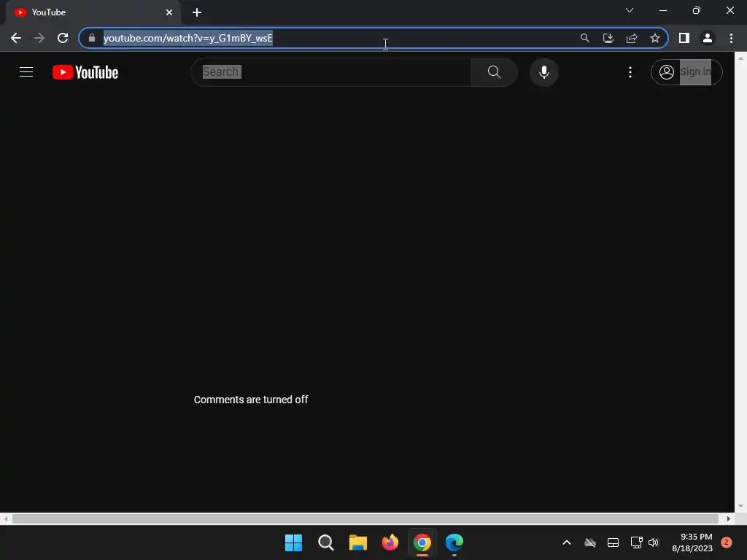
Task: Bookmark this tab with the star
Action: 655,38
